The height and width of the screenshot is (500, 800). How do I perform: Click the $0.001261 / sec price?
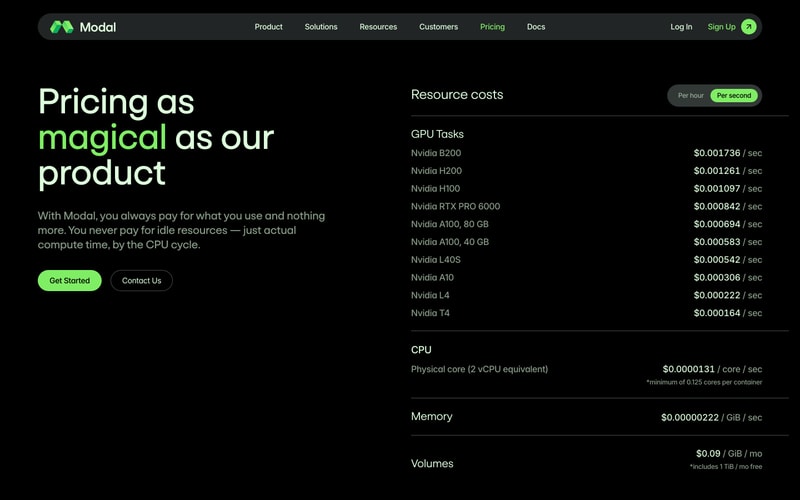point(728,171)
